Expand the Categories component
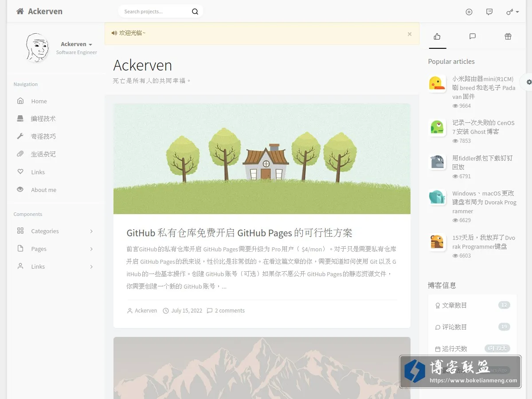 56,231
